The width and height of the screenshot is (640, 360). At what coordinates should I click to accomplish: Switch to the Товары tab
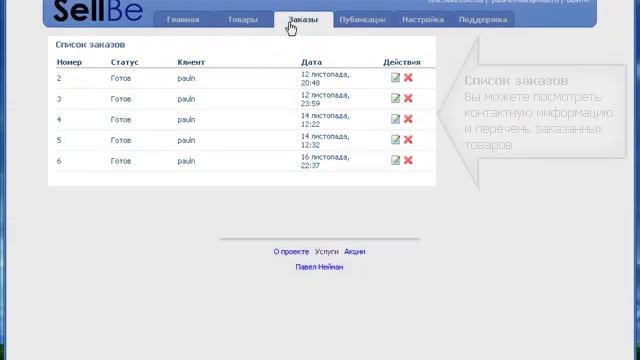point(243,20)
